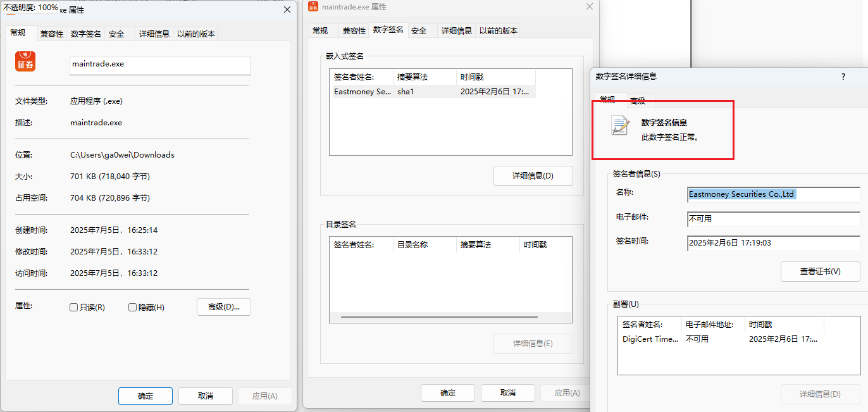Click 确定 in the left properties window

pyautogui.click(x=146, y=396)
